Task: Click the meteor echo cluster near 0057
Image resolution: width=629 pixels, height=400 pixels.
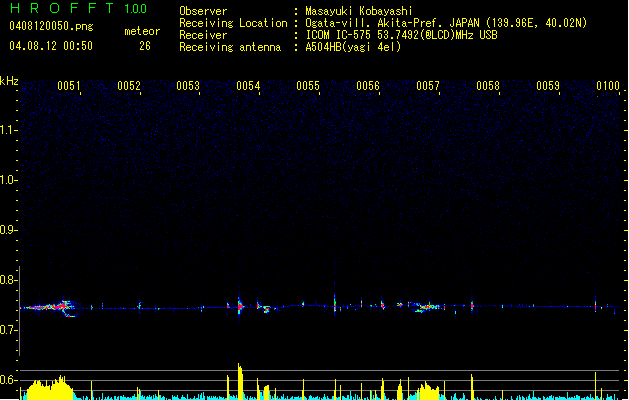Action: pos(427,307)
